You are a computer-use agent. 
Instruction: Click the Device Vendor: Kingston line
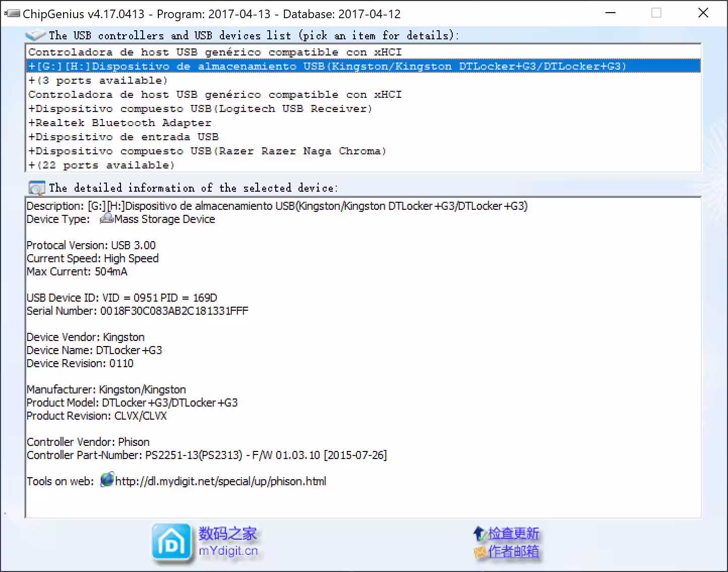pos(86,337)
